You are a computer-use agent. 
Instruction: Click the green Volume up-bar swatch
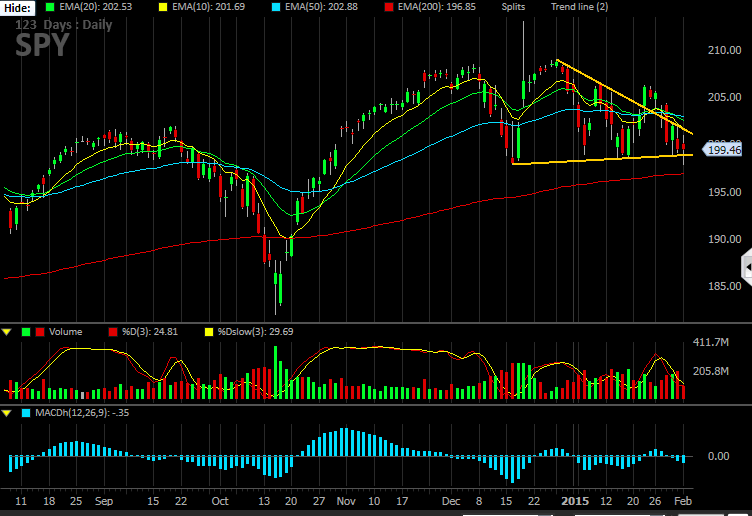click(x=26, y=332)
